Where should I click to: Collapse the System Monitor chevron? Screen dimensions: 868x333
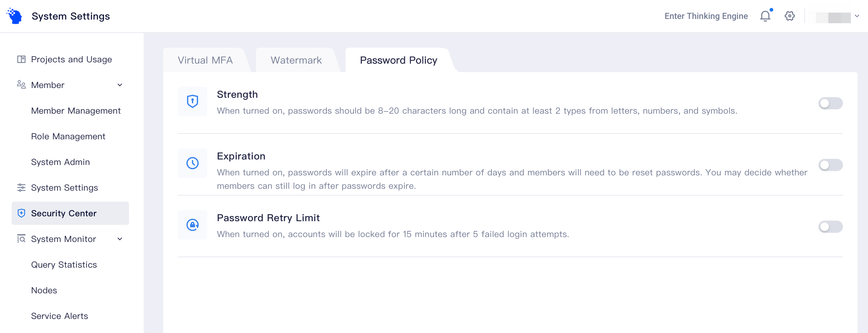[x=120, y=239]
